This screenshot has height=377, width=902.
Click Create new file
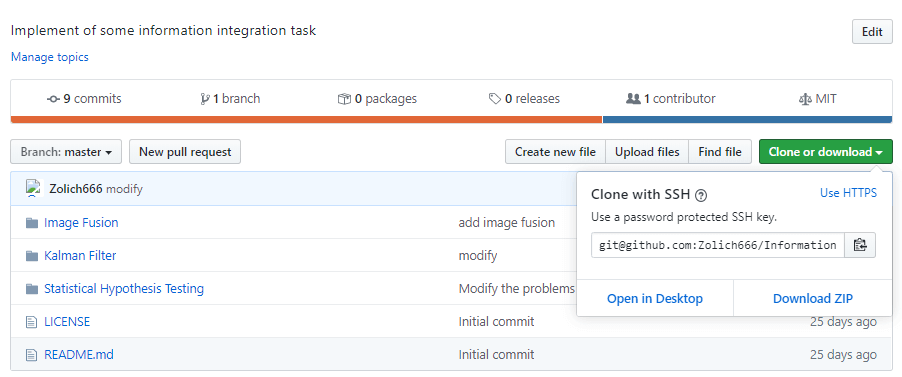click(555, 152)
